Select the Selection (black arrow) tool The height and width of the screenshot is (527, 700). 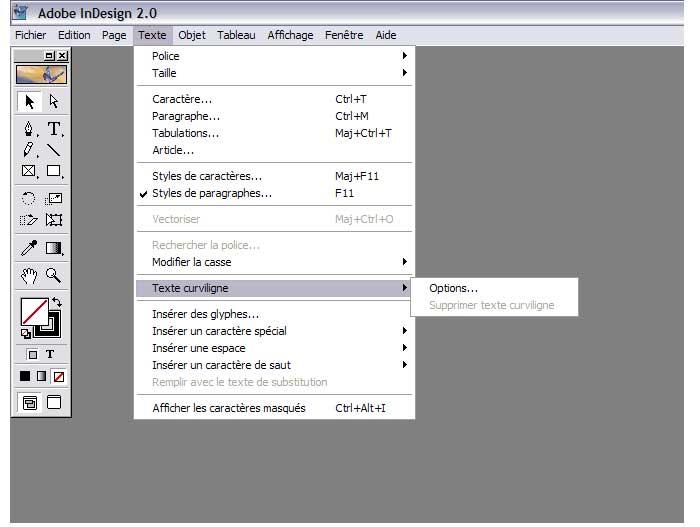29,102
